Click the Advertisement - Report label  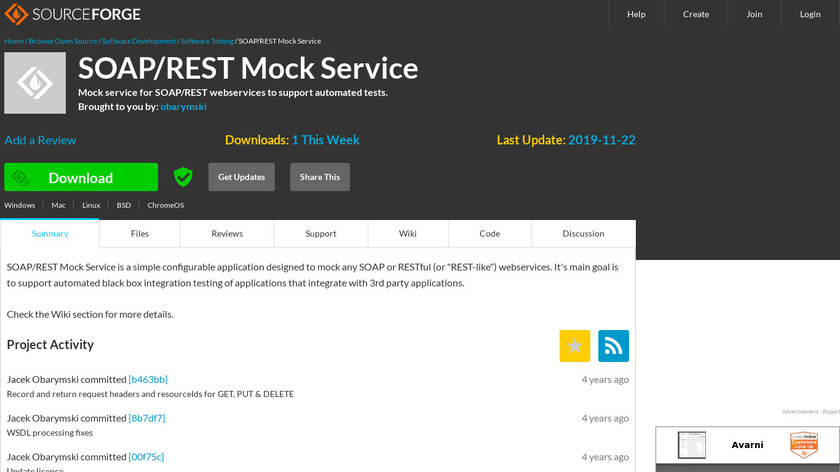(x=811, y=411)
